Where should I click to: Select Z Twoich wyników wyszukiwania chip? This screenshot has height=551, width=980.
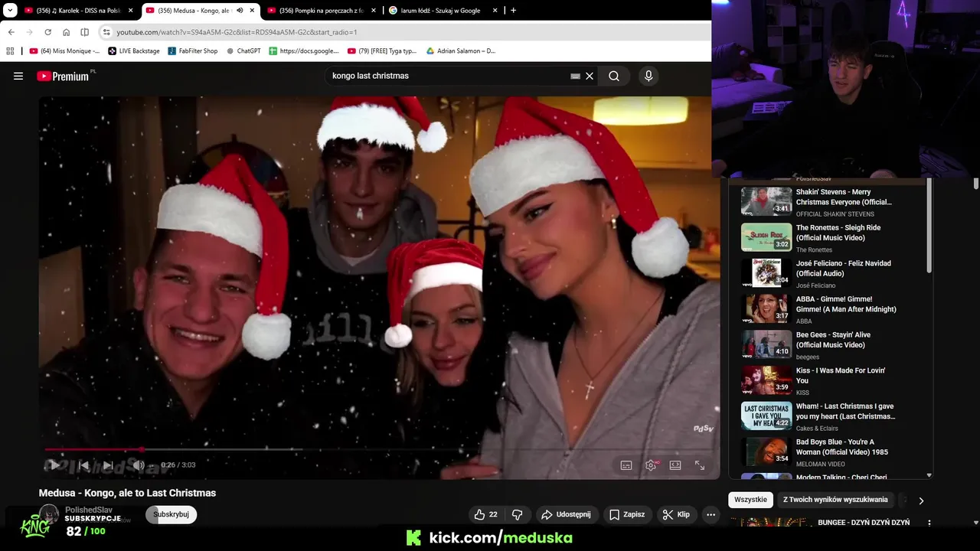[x=835, y=500]
